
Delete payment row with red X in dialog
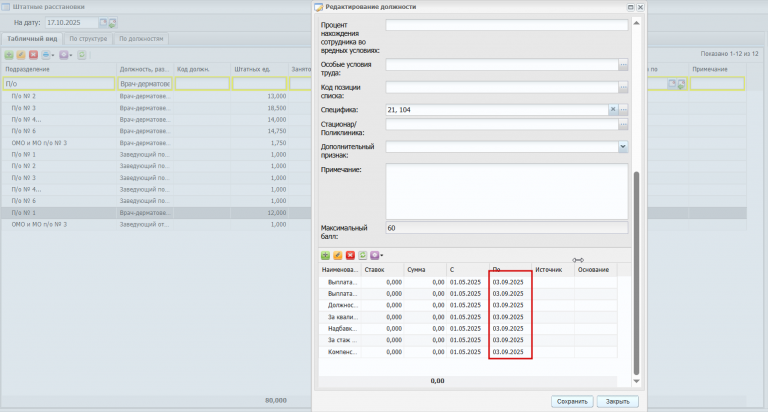click(x=350, y=255)
